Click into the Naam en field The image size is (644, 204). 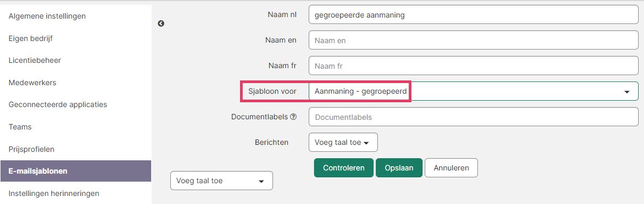pyautogui.click(x=473, y=40)
